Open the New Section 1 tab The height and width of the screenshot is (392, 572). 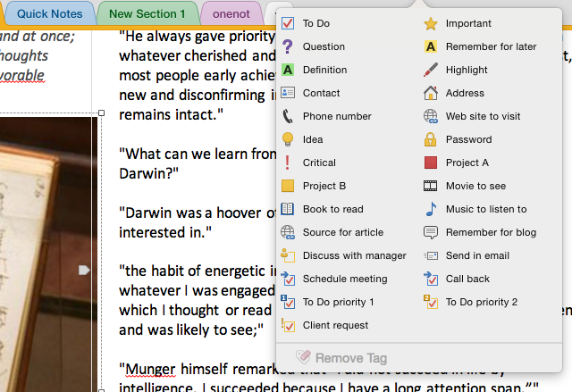point(147,14)
